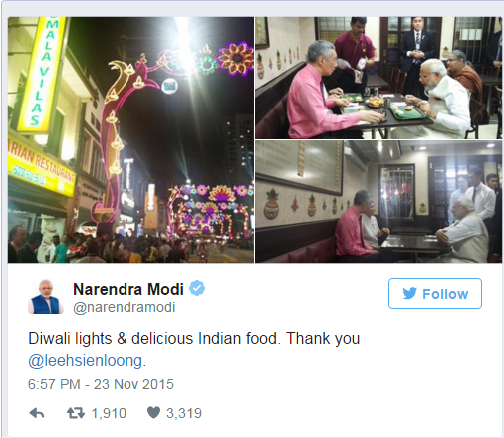The height and width of the screenshot is (438, 504).
Task: Click the reply arrow icon
Action: coord(37,413)
